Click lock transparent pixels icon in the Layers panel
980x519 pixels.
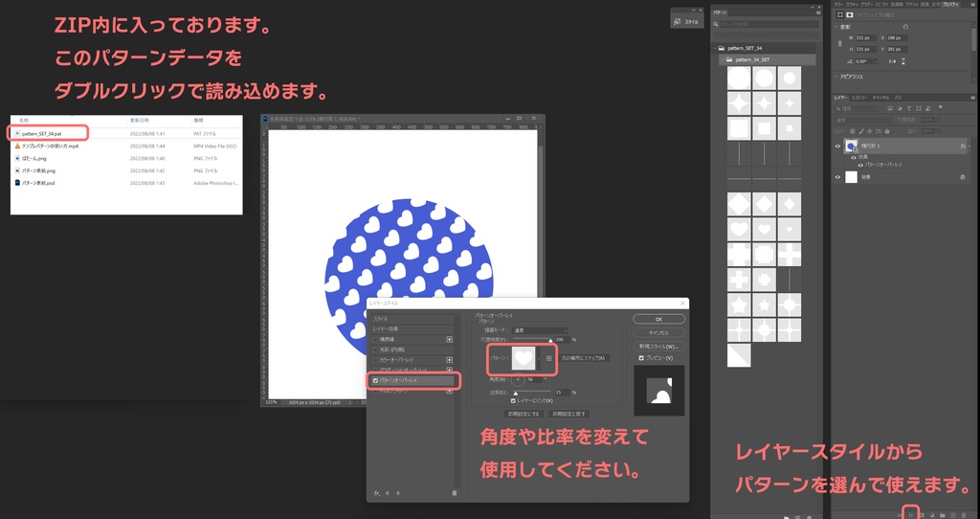click(x=853, y=131)
